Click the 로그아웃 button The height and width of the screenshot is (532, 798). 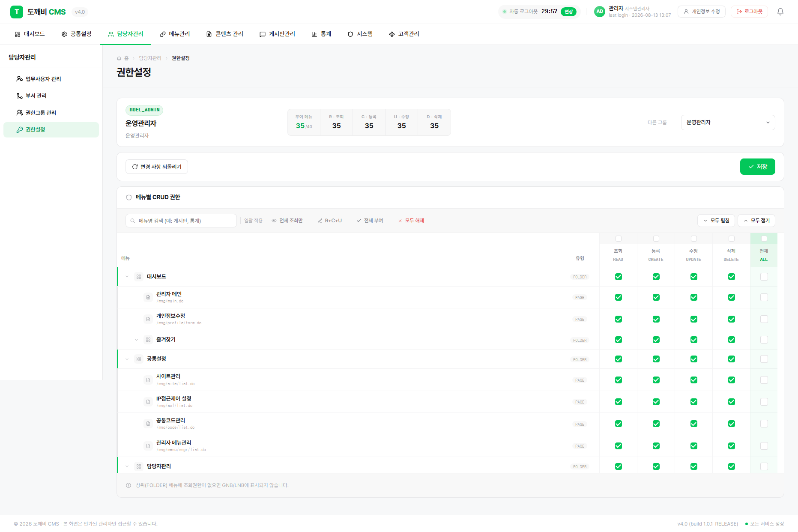(x=749, y=12)
